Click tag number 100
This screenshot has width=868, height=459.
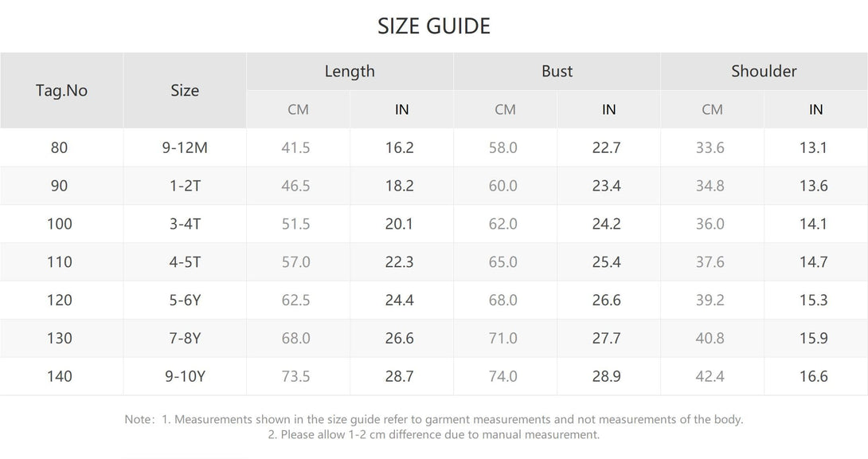[60, 224]
